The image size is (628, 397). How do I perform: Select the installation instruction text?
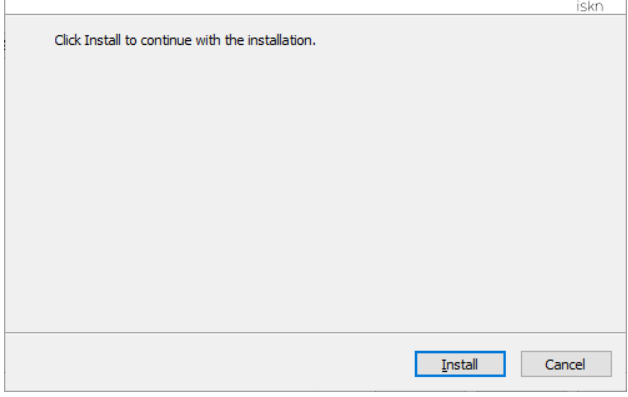[x=185, y=40]
